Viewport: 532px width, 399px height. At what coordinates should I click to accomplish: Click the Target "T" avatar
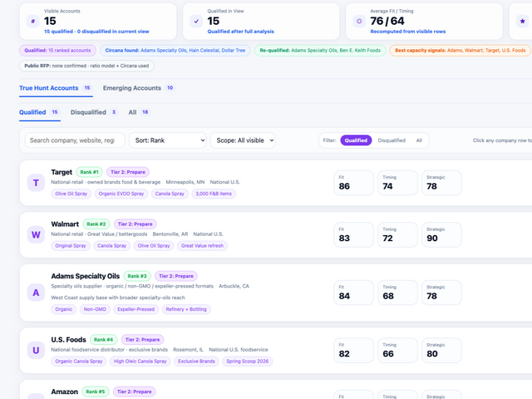click(36, 183)
